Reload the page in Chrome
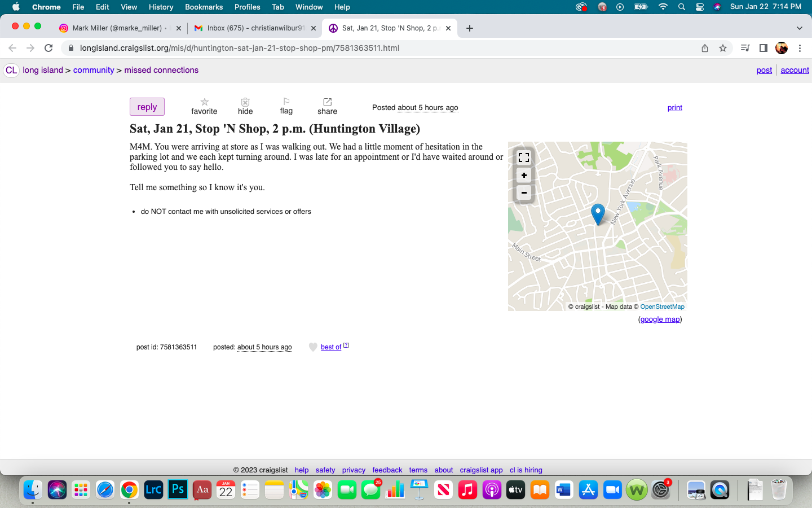Image resolution: width=812 pixels, height=508 pixels. tap(48, 48)
